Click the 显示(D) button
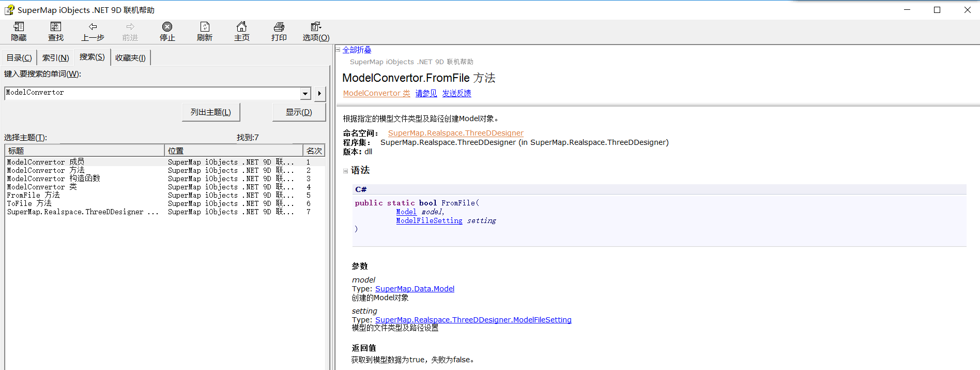The image size is (980, 370). click(x=299, y=112)
